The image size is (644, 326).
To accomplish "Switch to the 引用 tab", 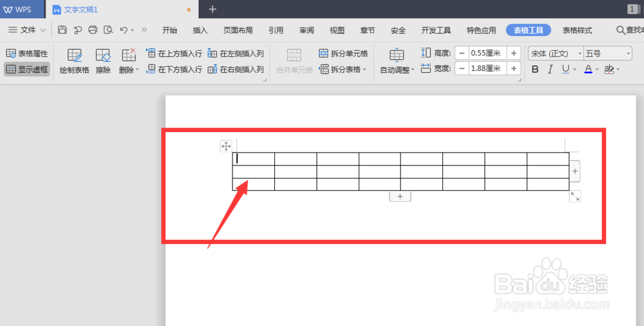I will click(276, 30).
